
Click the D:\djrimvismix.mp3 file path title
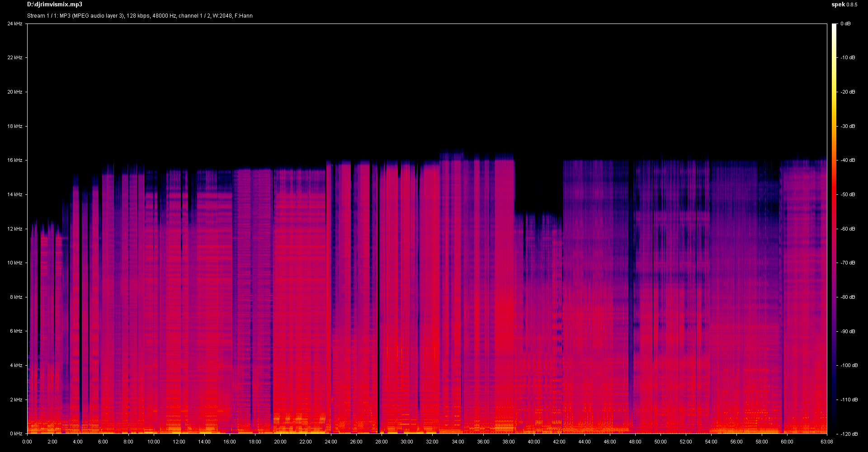coord(55,5)
